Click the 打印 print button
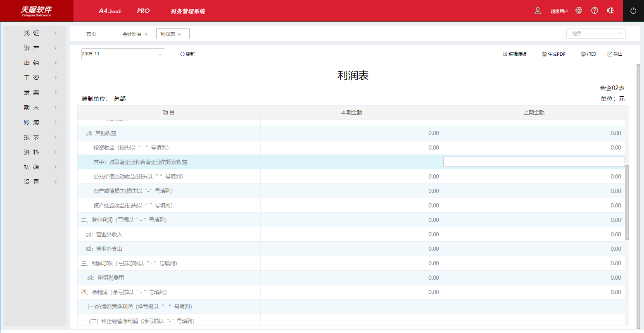The width and height of the screenshot is (644, 333). click(x=588, y=54)
